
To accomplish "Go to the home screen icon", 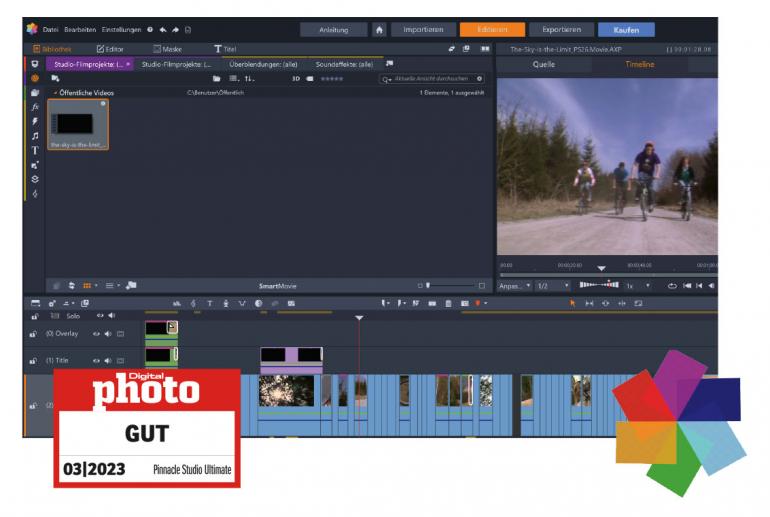I will point(379,29).
